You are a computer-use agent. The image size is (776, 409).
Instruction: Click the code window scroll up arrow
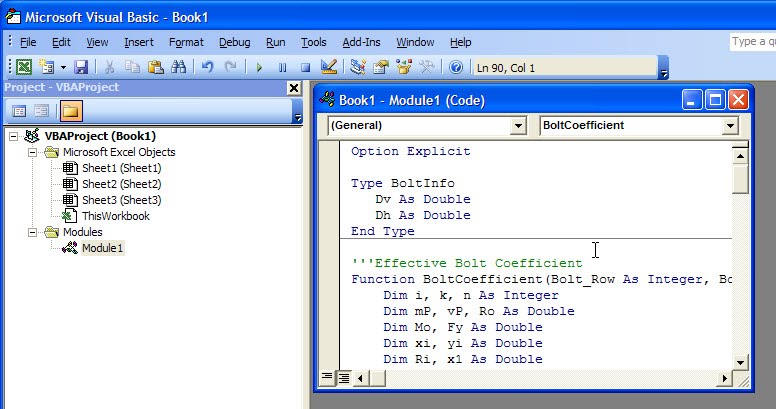click(x=740, y=156)
